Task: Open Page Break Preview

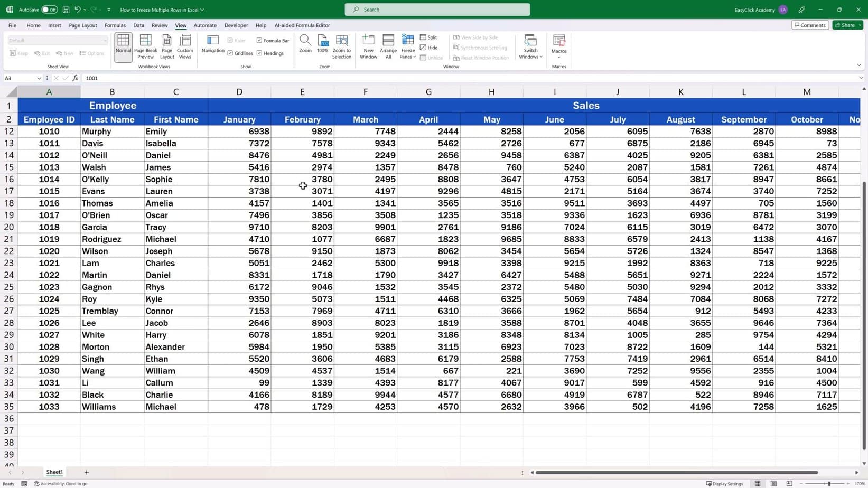Action: click(x=145, y=45)
